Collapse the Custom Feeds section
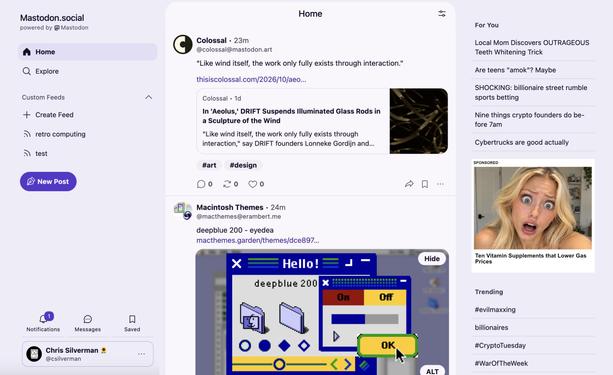Image resolution: width=613 pixels, height=375 pixels. (x=149, y=97)
